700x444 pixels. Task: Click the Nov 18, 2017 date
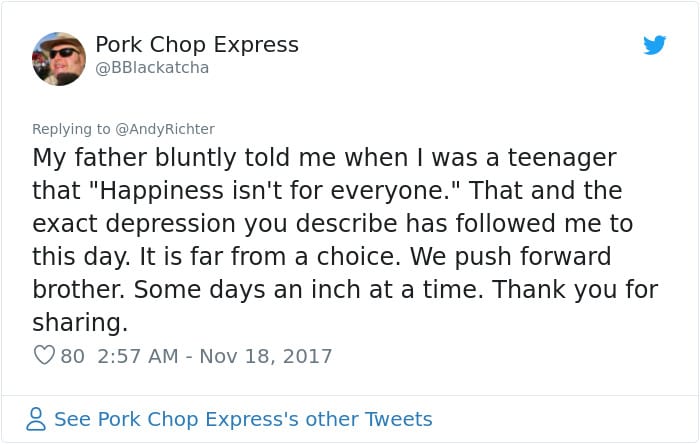click(266, 356)
